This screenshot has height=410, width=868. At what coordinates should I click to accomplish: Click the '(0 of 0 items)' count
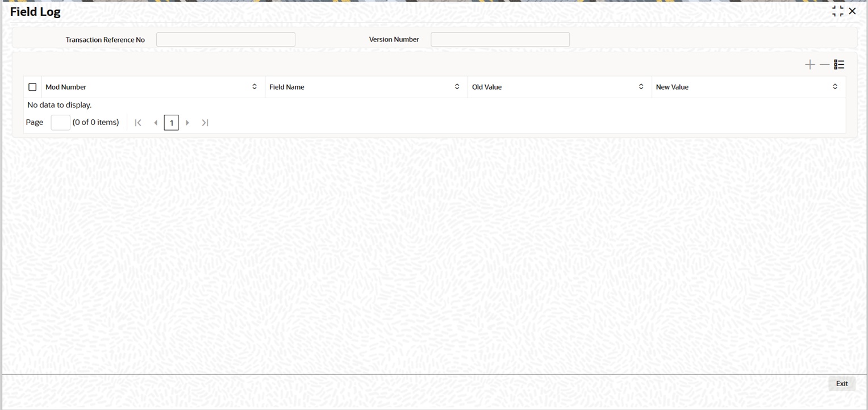[x=96, y=122]
